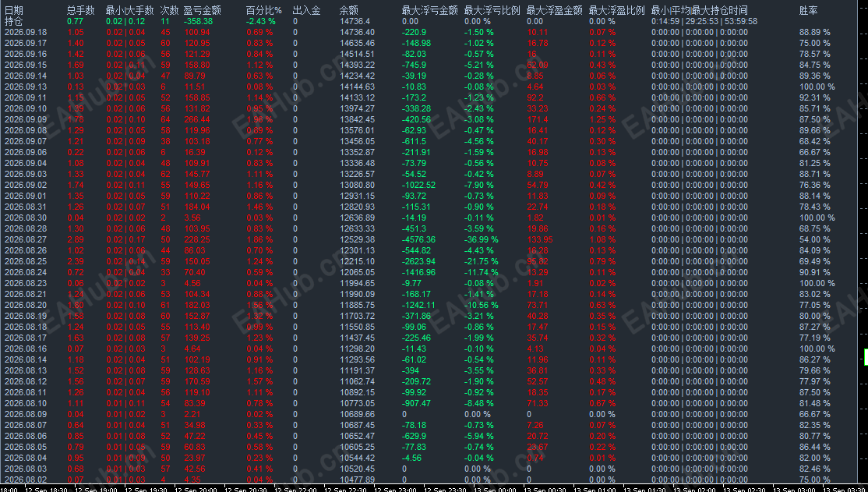Screen dimensions: 868x492
Task: Click the balance 13080.80
Action: coord(357,185)
